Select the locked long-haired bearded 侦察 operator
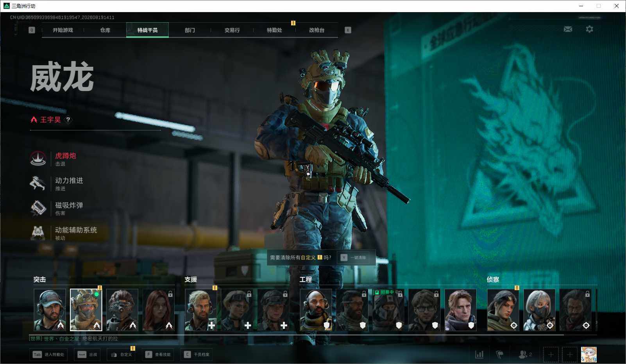The width and height of the screenshot is (626, 364). (575, 310)
